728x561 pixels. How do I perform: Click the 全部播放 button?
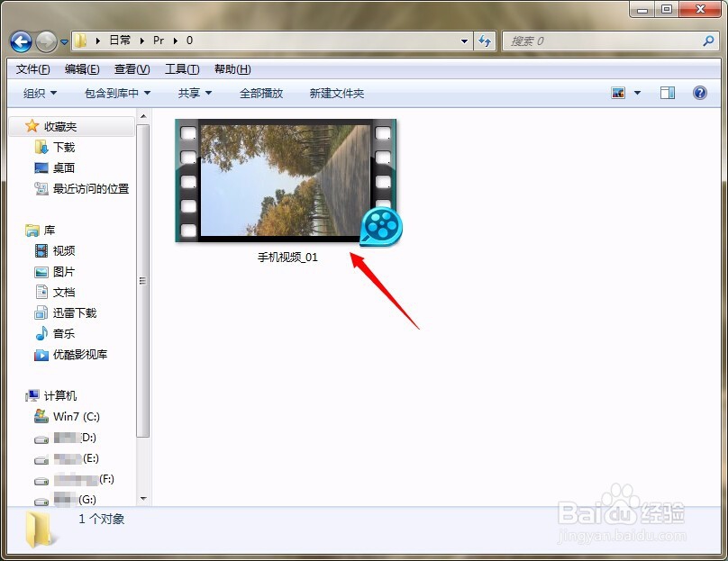(x=261, y=94)
